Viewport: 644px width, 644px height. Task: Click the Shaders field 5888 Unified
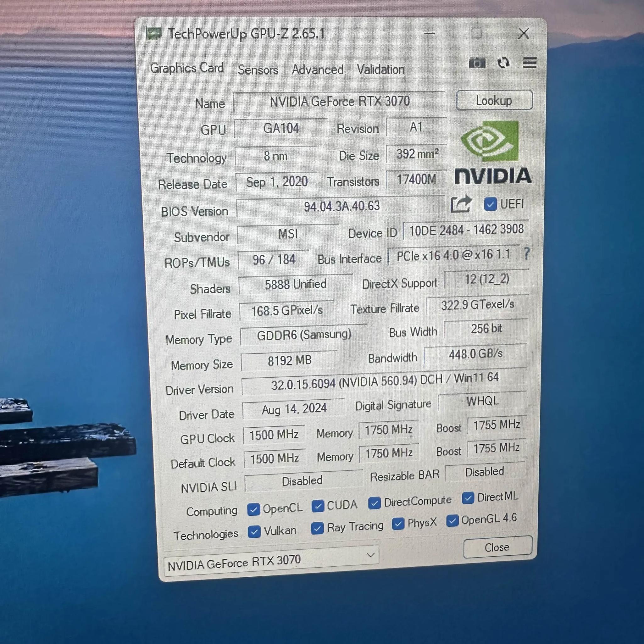click(296, 285)
